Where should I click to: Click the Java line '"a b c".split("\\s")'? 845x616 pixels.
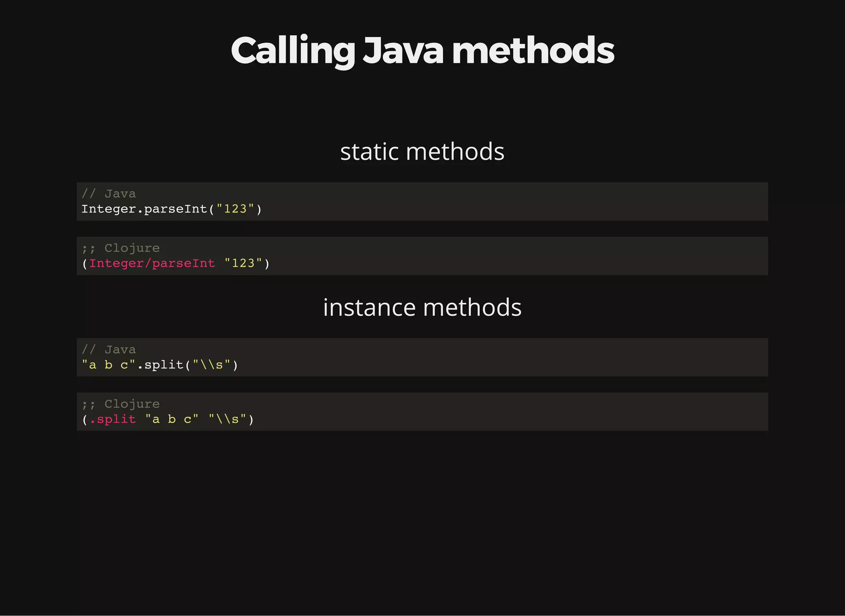click(x=160, y=365)
